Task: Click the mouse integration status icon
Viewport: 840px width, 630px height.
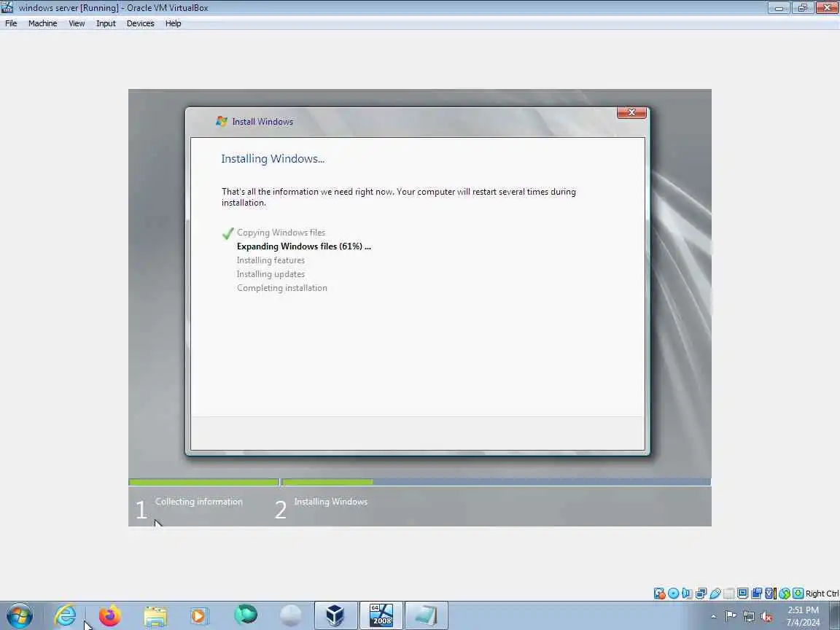Action: [785, 593]
